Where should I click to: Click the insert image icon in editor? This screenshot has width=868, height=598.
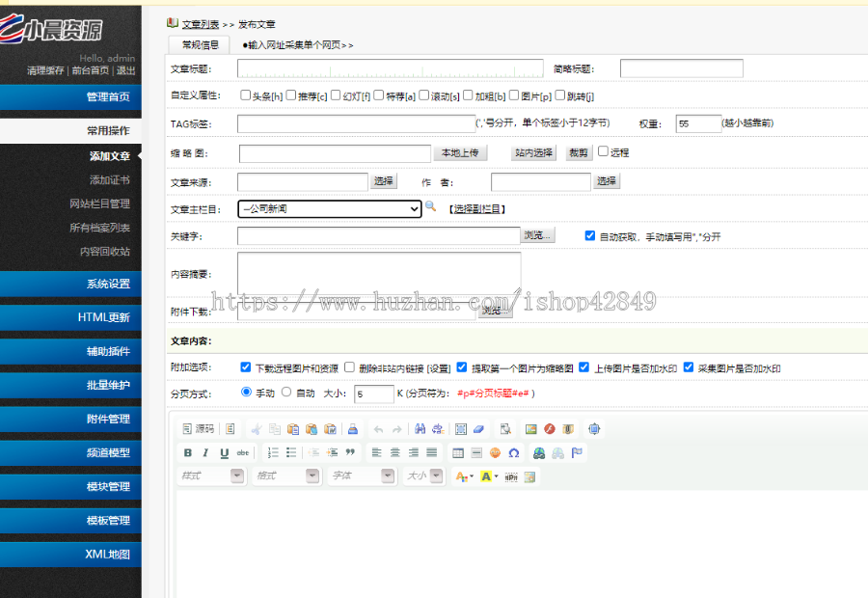click(531, 429)
